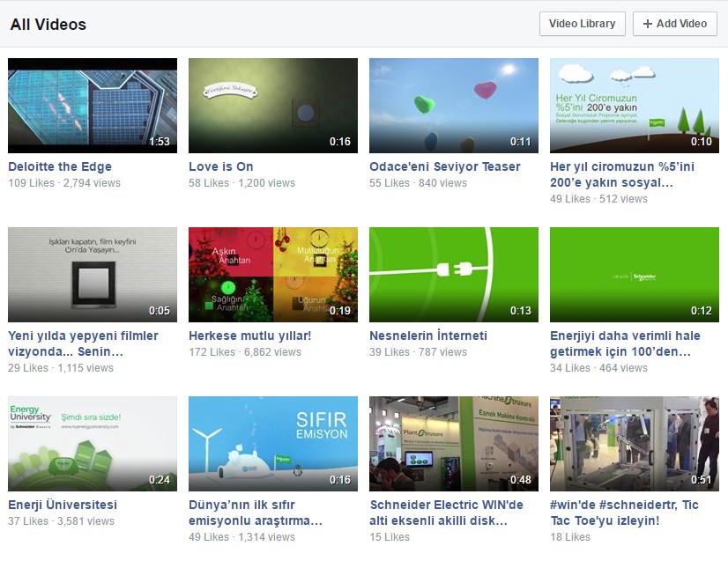Open the Her yıl ciromuzun %5'ini title
The image size is (728, 561).
(x=622, y=174)
